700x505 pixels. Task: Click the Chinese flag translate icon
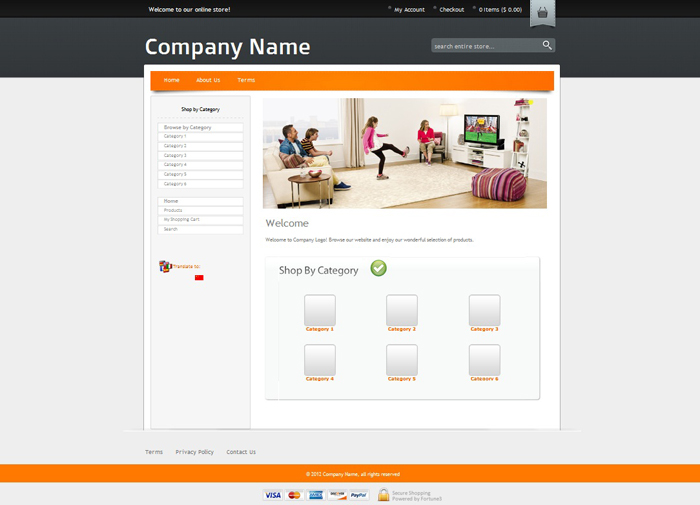(199, 277)
